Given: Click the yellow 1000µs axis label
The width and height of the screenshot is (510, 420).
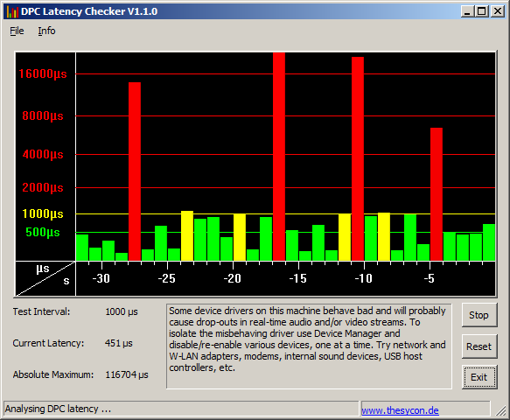Looking at the screenshot, I should (x=43, y=213).
